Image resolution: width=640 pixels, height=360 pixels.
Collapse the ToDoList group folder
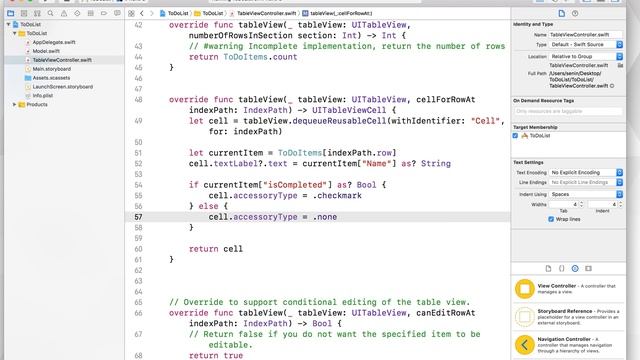(15, 33)
